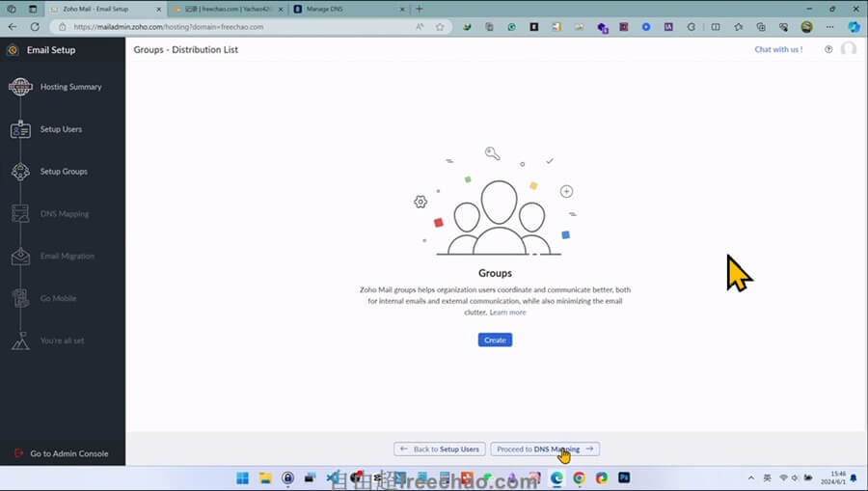Open the You're all set sidebar step
Viewport: 868px width, 491px height.
pyautogui.click(x=62, y=341)
